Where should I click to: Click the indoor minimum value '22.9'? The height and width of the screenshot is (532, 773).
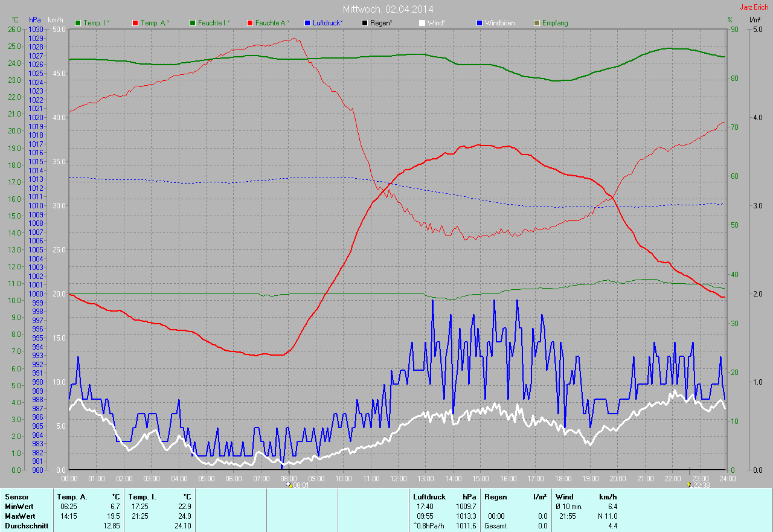[184, 507]
